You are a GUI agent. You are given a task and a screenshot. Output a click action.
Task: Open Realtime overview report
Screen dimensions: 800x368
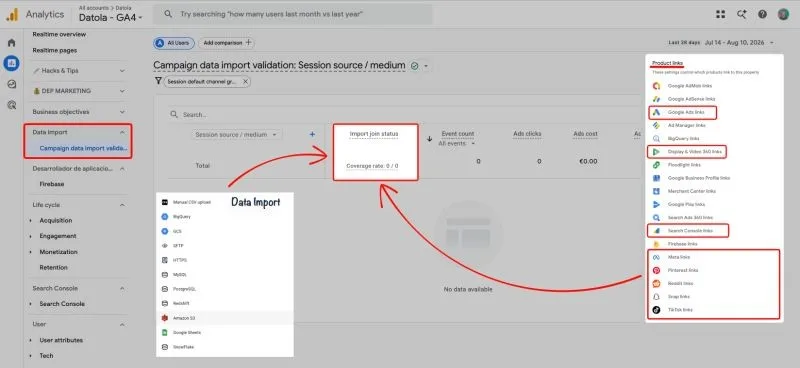(x=59, y=34)
